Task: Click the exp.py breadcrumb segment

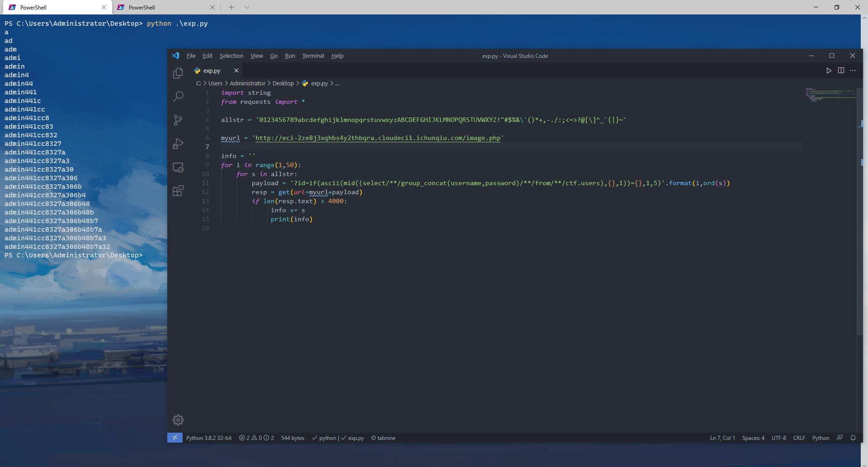Action: click(x=315, y=84)
